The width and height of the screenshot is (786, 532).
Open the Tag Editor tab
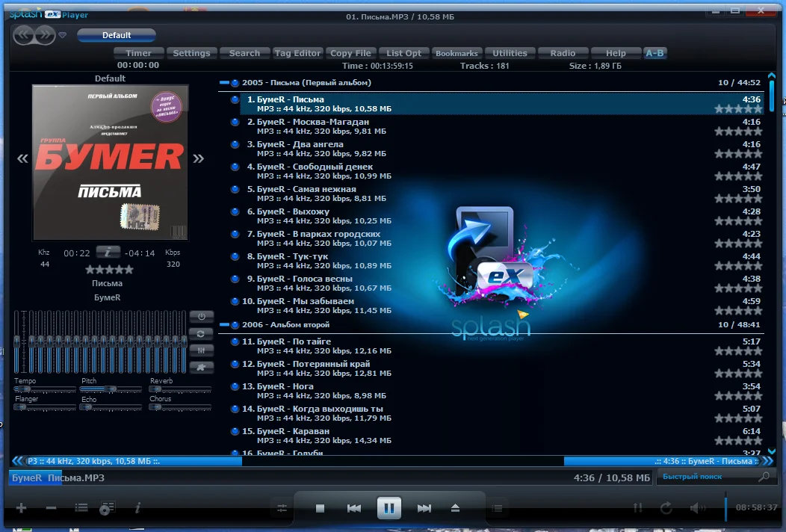click(297, 53)
